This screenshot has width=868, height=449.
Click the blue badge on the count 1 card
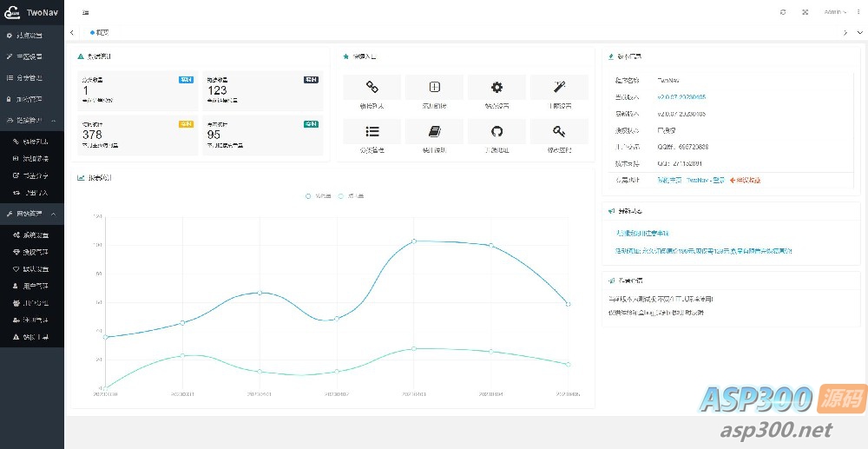(x=186, y=80)
